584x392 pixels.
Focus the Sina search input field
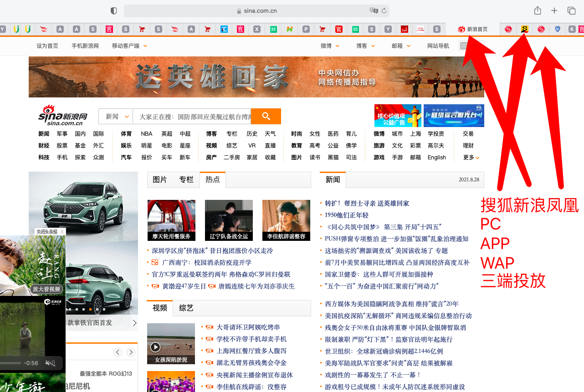(192, 117)
